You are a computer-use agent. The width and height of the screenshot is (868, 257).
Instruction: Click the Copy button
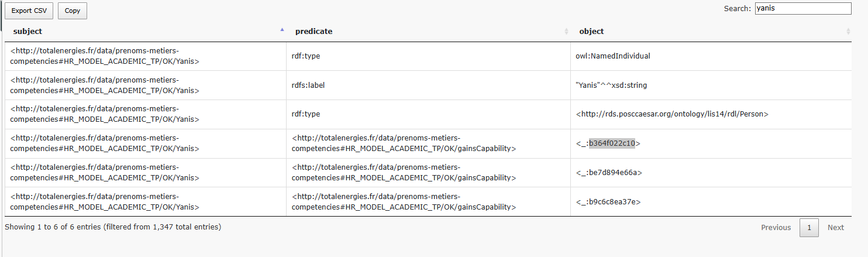point(73,11)
